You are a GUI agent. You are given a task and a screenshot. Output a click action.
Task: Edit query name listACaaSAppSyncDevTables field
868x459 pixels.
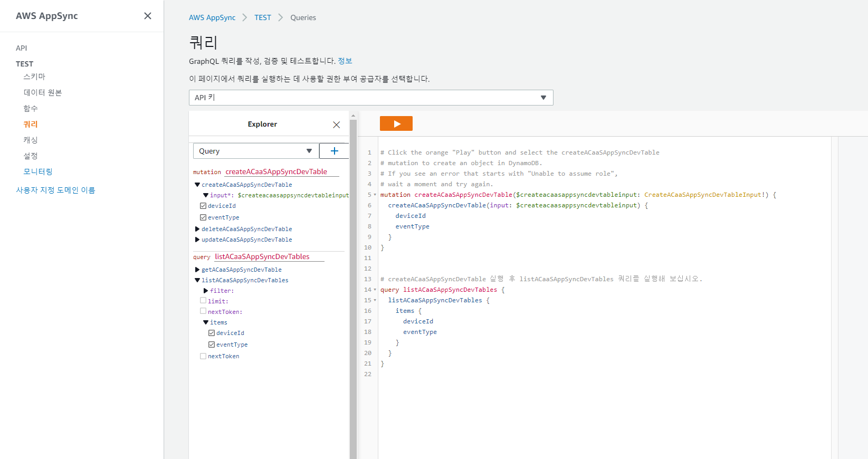tap(269, 256)
